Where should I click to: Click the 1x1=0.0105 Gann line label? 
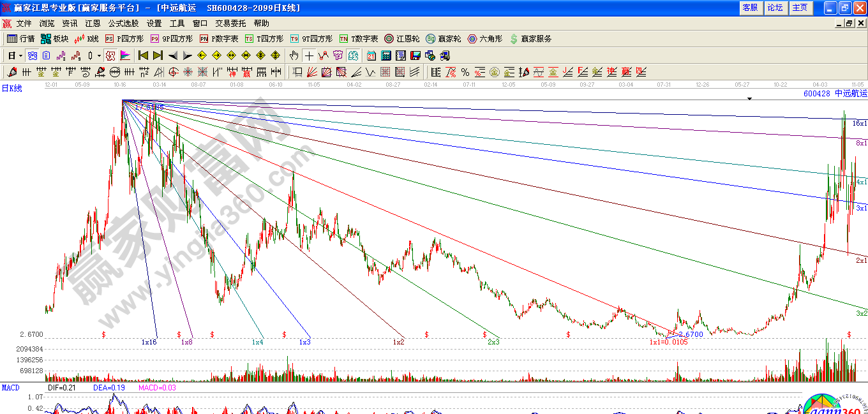[x=668, y=343]
